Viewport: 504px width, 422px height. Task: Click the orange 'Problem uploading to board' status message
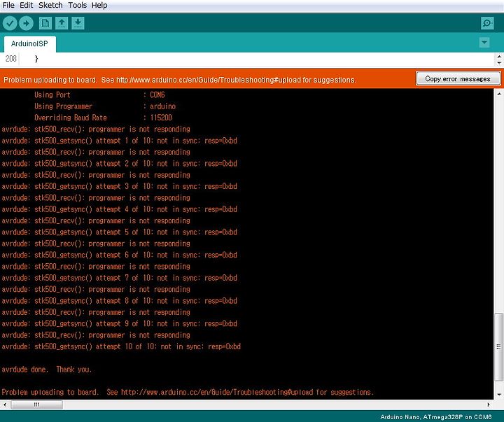tap(180, 80)
